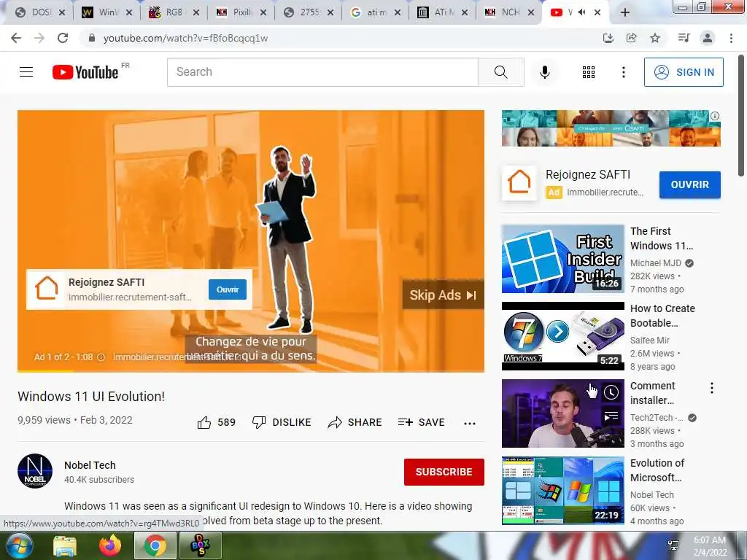Open Windows Explorer from taskbar

point(64,545)
